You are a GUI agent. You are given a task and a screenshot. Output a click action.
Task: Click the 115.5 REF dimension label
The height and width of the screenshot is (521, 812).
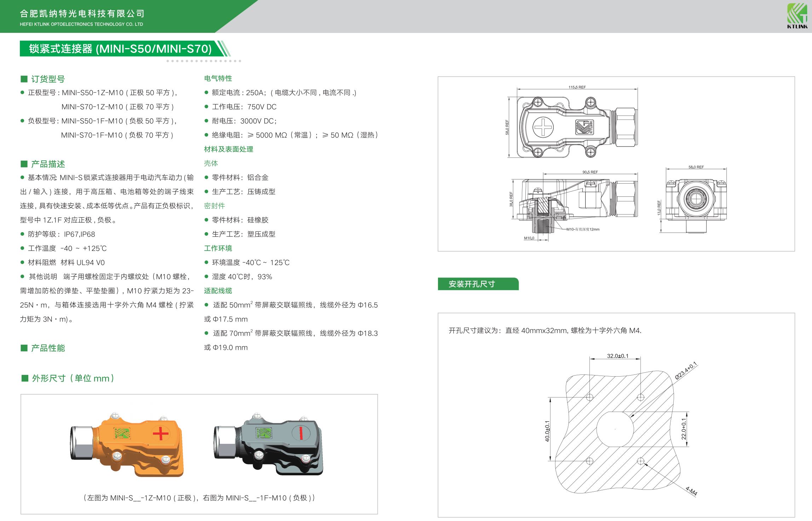[577, 87]
